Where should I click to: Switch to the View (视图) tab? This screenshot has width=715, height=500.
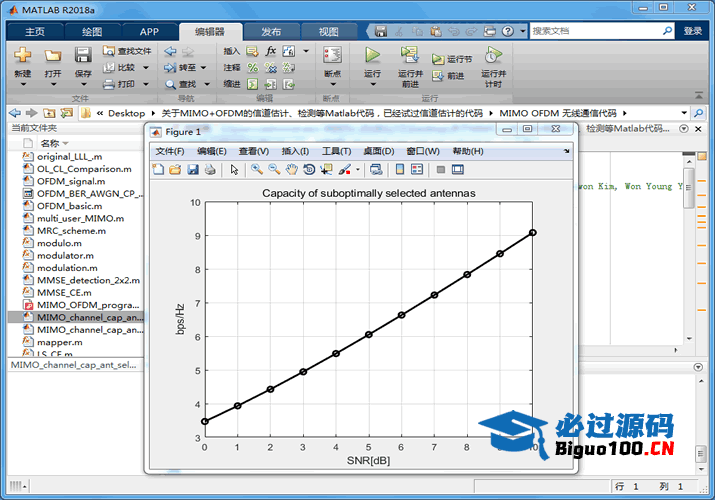tap(328, 31)
